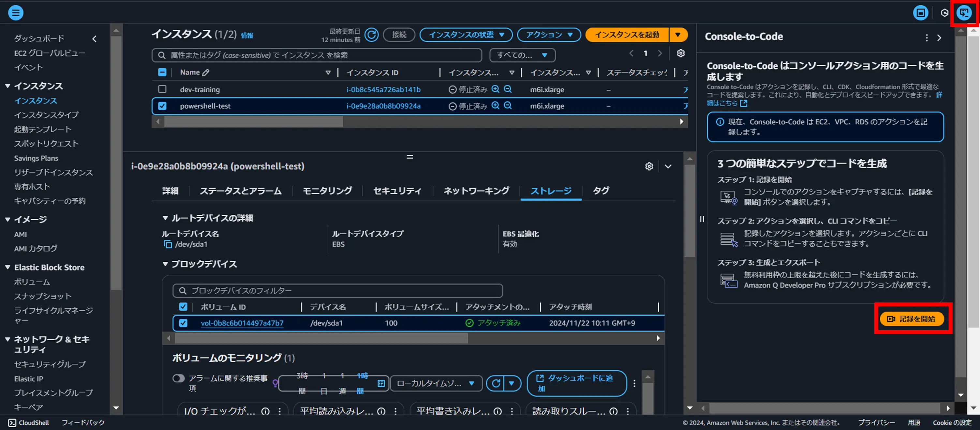Edit the Name column pencil icon
The height and width of the screenshot is (430, 980).
click(x=206, y=72)
